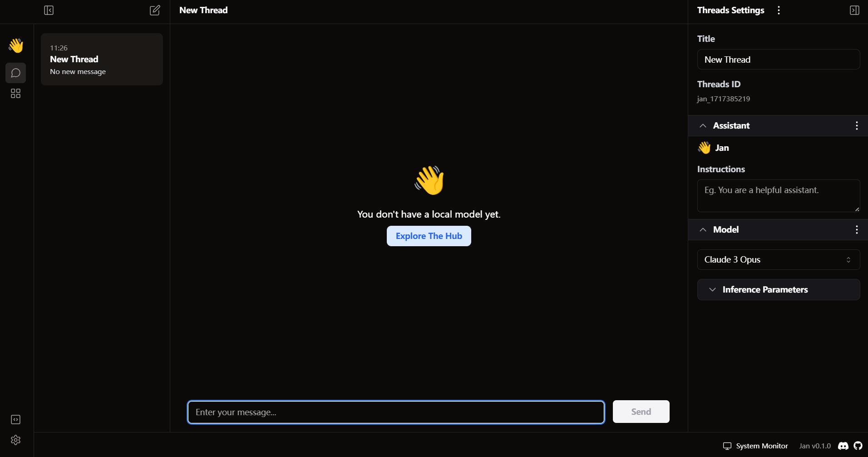
Task: Expand Inference Parameters section
Action: [779, 289]
